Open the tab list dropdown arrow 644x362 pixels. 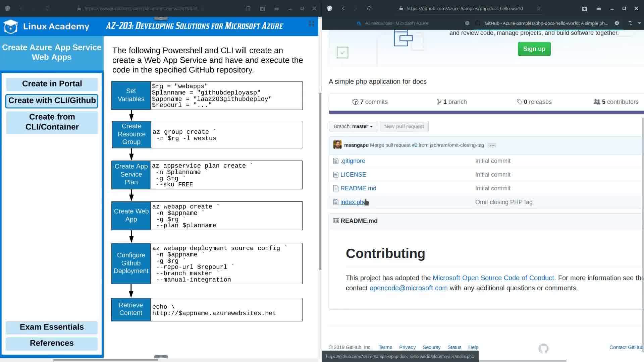pos(639,23)
